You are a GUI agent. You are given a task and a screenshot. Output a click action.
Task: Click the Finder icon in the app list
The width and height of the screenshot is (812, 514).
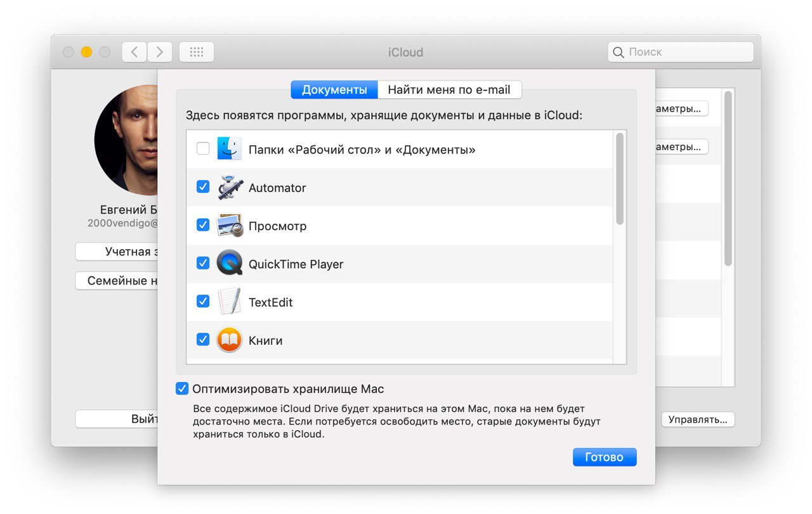click(229, 149)
